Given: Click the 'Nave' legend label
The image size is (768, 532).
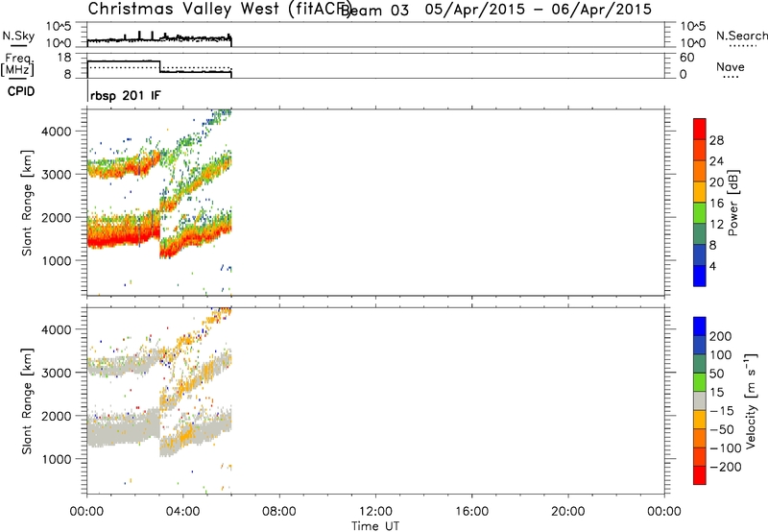Looking at the screenshot, I should [731, 66].
